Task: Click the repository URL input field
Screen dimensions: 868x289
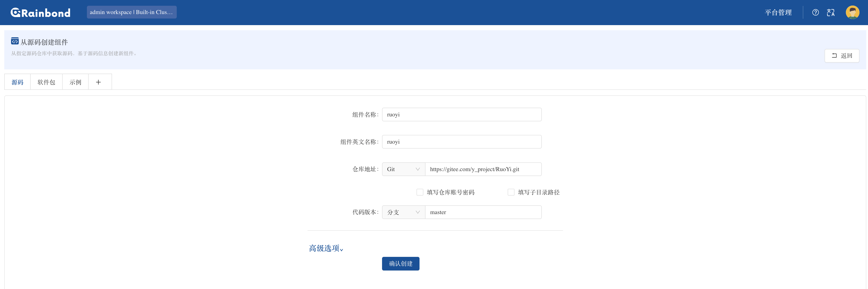Action: [483, 169]
